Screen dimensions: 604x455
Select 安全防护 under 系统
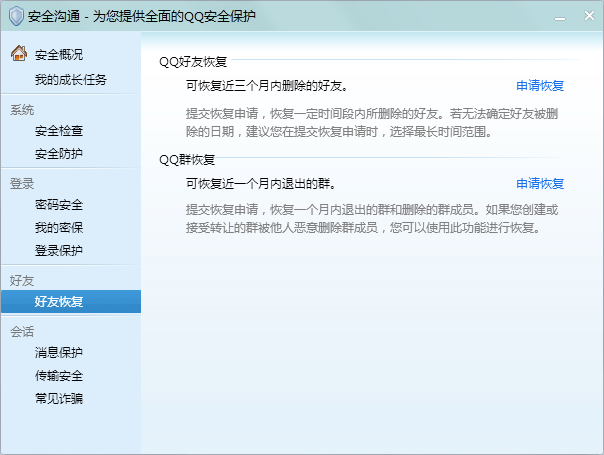pos(59,154)
